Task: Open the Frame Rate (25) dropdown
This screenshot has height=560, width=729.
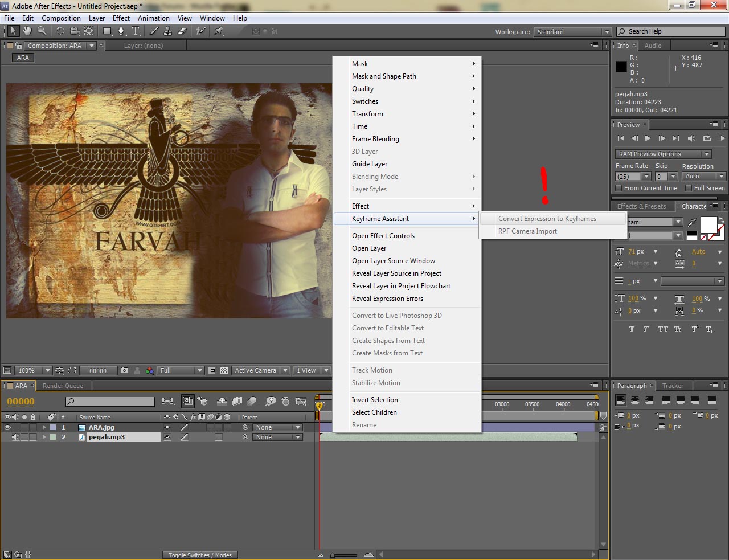Action: pyautogui.click(x=633, y=177)
